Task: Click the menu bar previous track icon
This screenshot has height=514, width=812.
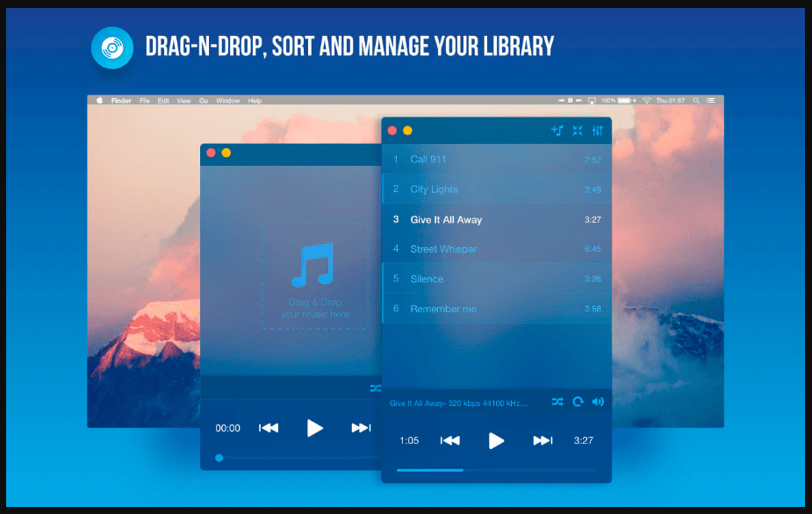Action: point(561,100)
